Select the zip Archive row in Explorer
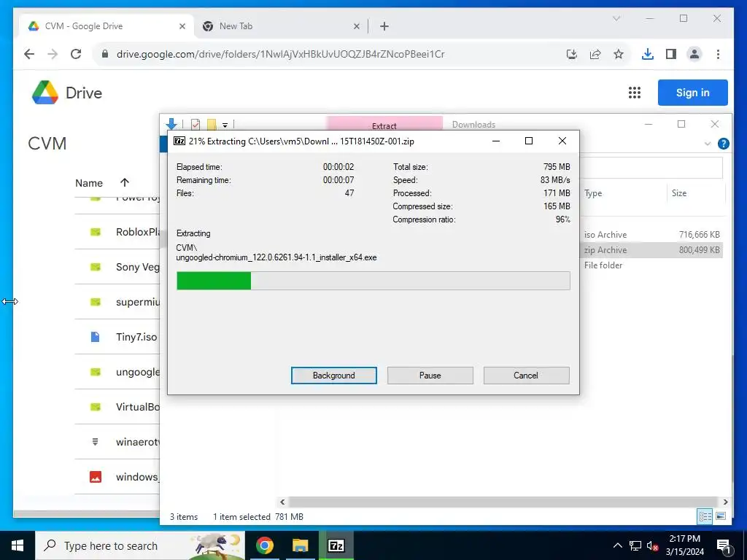The width and height of the screenshot is (747, 560). click(653, 250)
